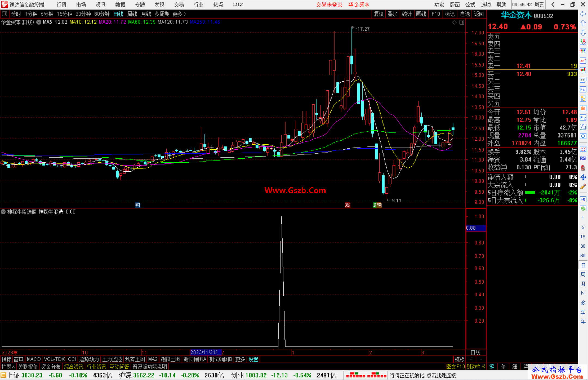
Task: Open the red line trend chart icon
Action: [x=583, y=61]
